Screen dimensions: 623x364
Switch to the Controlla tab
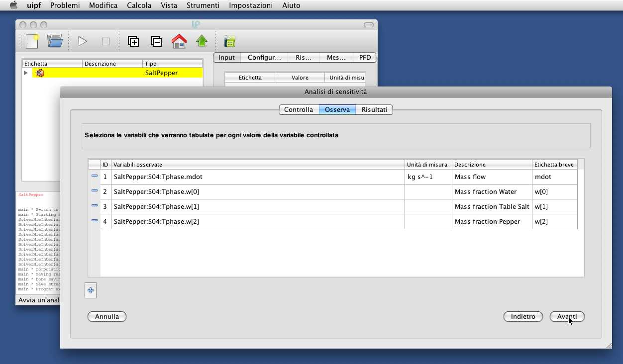(299, 109)
